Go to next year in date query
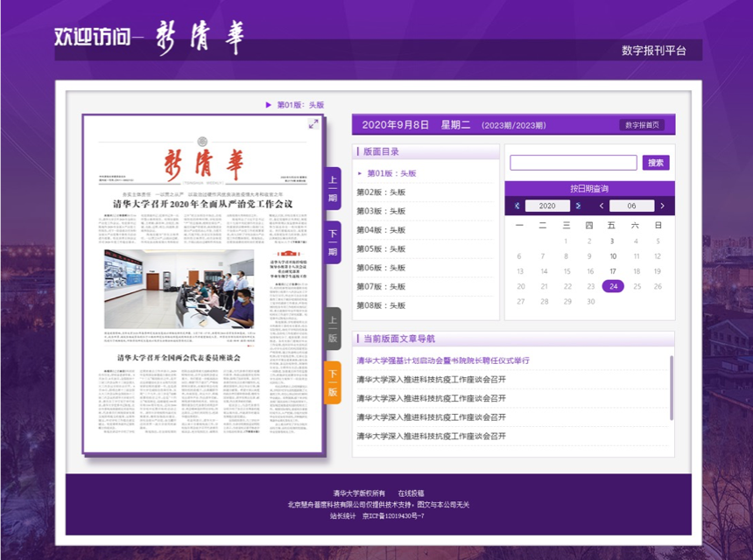Viewport: 753px width, 560px height. (578, 206)
